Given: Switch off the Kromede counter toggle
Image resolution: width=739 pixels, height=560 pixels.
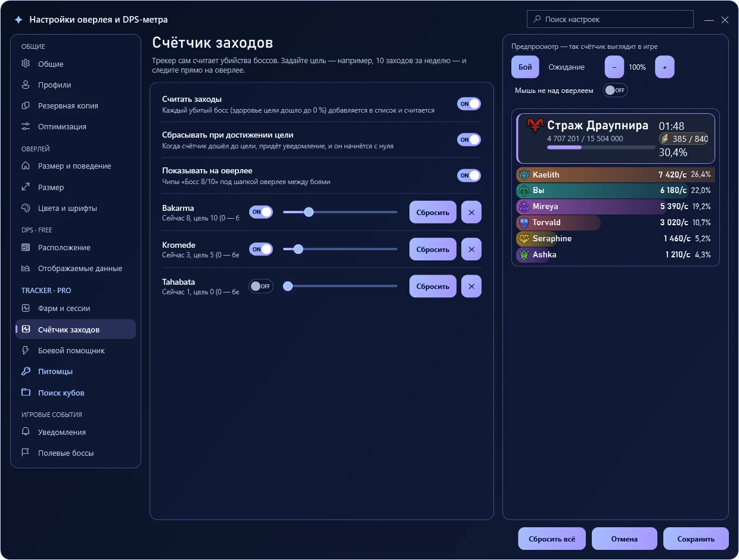Looking at the screenshot, I should pos(261,249).
